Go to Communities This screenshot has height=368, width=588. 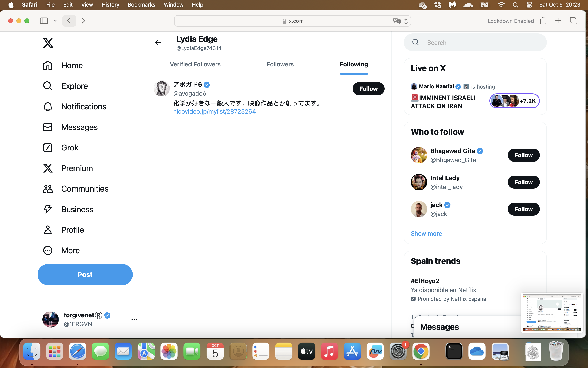coord(76,189)
